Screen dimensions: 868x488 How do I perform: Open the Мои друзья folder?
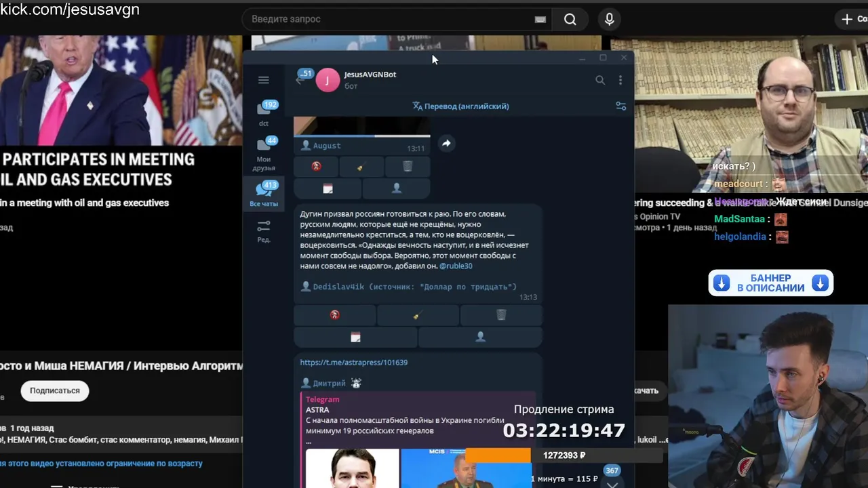click(264, 153)
